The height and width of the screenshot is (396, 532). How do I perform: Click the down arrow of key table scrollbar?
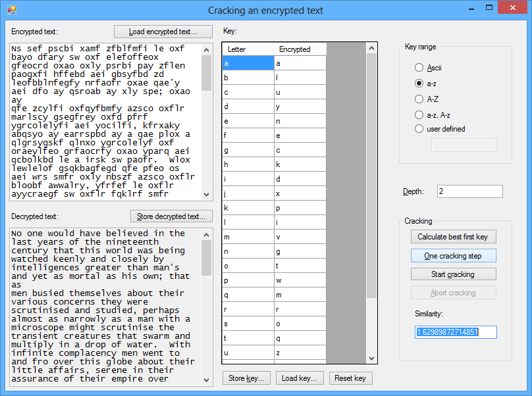[x=372, y=359]
